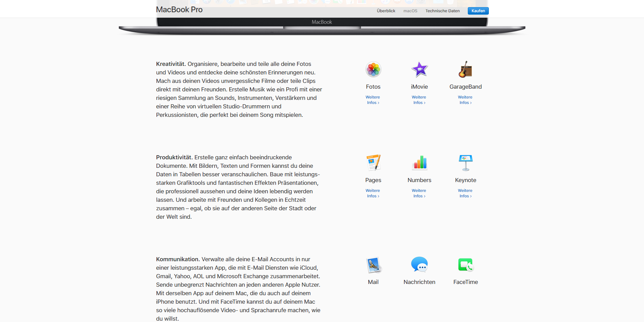Viewport: 644px width, 322px height.
Task: Click the 'Produktivität.' heading text
Action: coord(174,157)
